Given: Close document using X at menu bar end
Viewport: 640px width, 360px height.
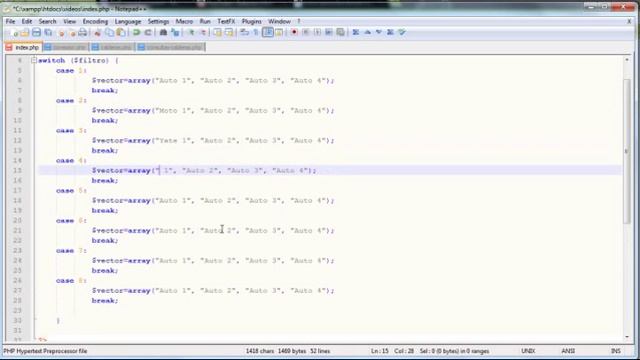Looking at the screenshot, I should pos(629,21).
